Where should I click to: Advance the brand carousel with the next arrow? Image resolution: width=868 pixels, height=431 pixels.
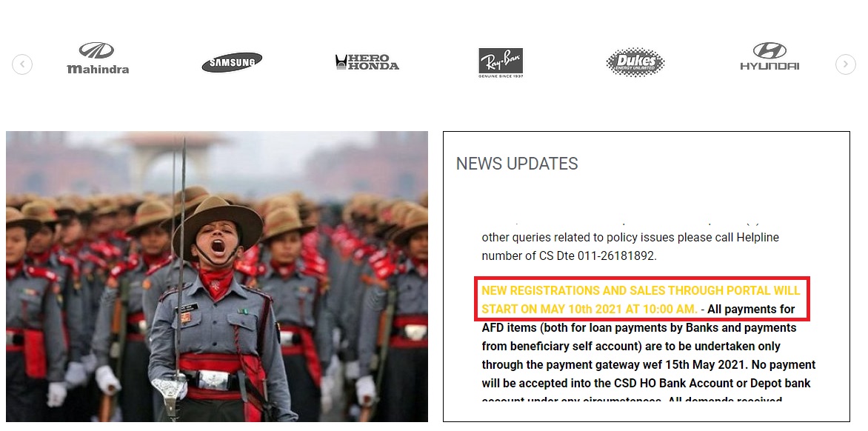tap(845, 64)
